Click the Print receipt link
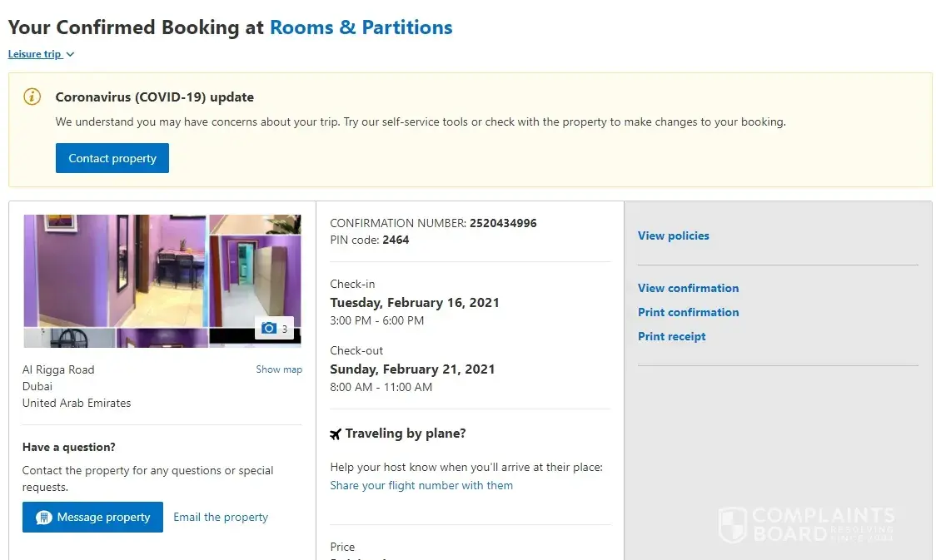The width and height of the screenshot is (936, 560). (x=671, y=336)
